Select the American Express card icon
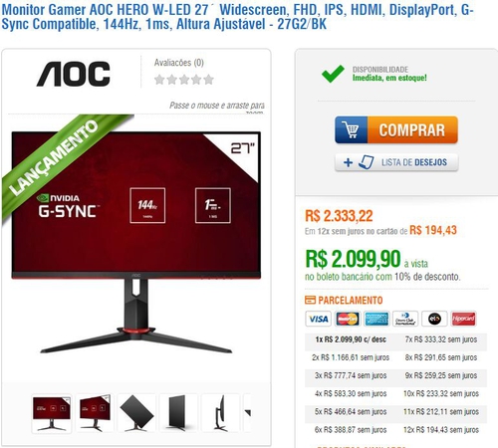The height and width of the screenshot is (448, 498). click(x=376, y=319)
